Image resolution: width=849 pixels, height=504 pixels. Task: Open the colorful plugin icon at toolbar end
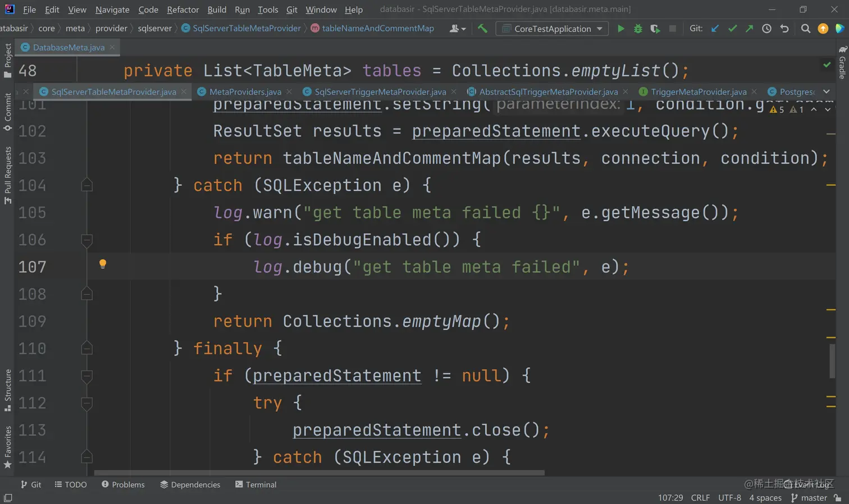(839, 29)
